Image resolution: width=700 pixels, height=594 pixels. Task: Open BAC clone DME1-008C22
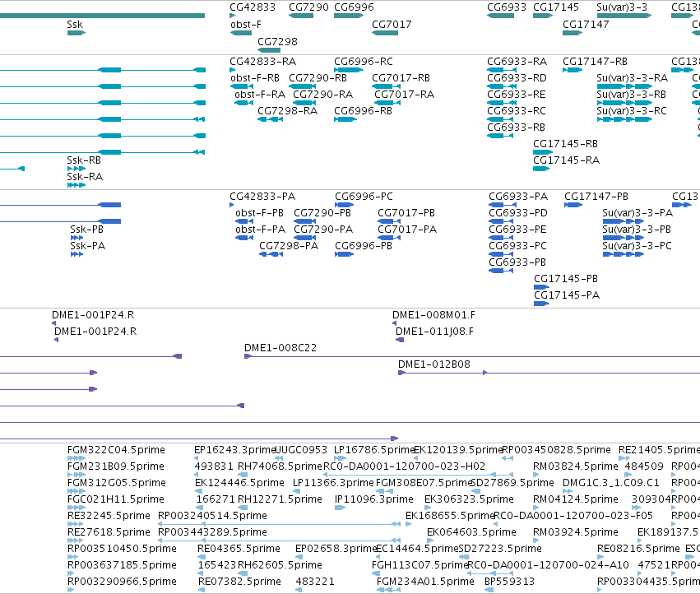(280, 348)
